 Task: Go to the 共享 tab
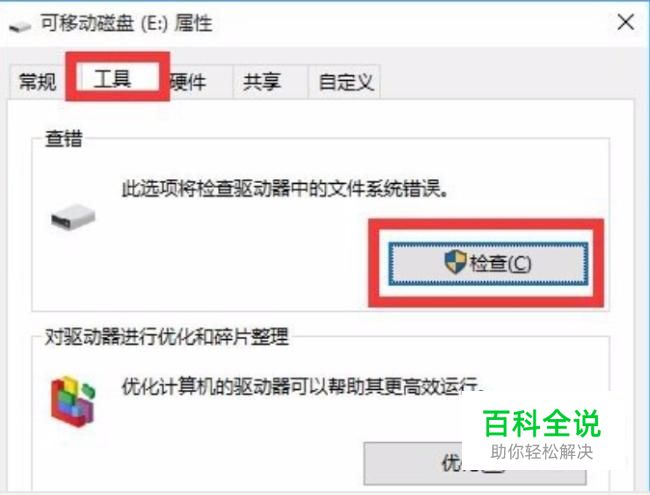(262, 81)
